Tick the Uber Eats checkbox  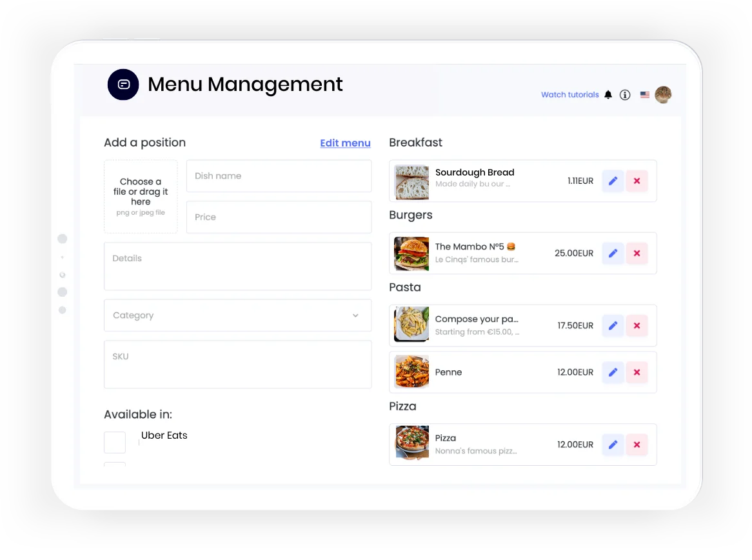115,443
